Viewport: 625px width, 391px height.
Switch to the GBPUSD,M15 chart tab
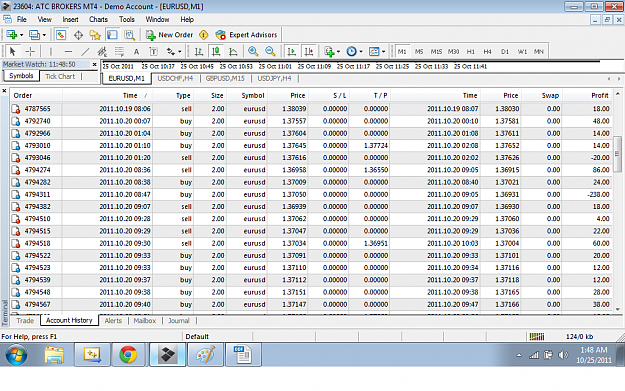point(225,79)
